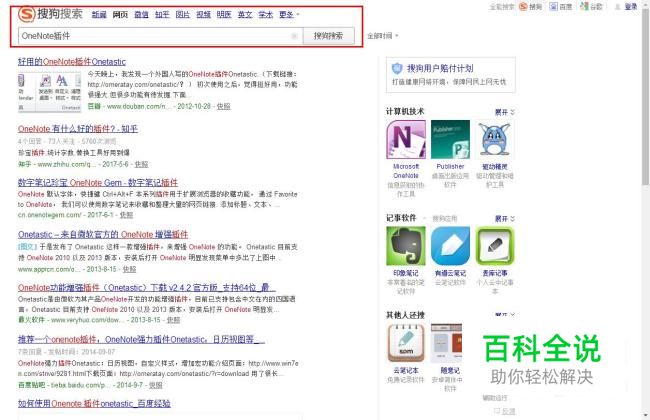The height and width of the screenshot is (420, 650).
Task: Click the 登录 user icon
Action: click(617, 7)
